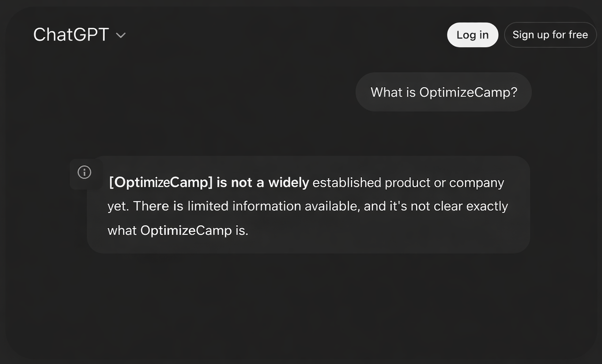The width and height of the screenshot is (602, 364).
Task: Click the Sign up for free button
Action: pyautogui.click(x=550, y=35)
